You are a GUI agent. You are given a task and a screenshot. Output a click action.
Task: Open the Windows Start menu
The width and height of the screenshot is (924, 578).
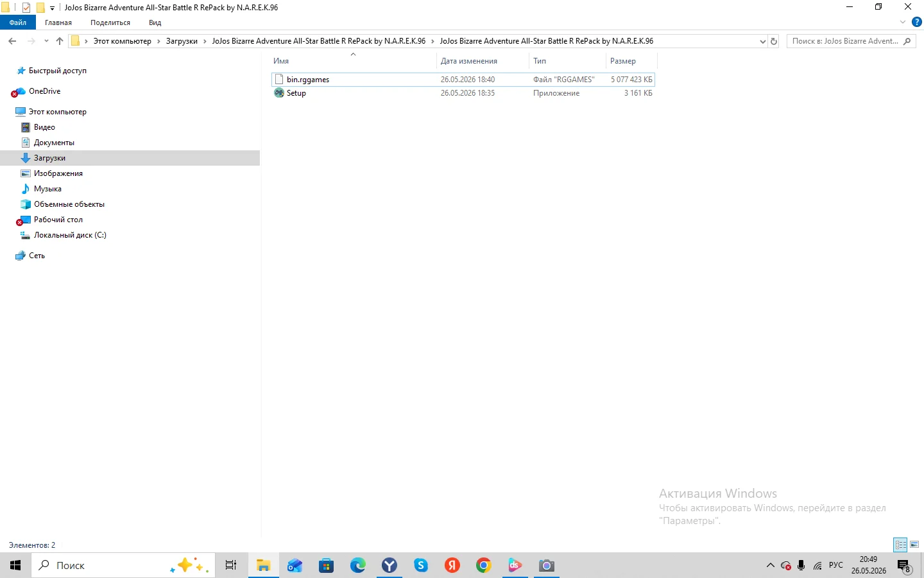tap(15, 565)
